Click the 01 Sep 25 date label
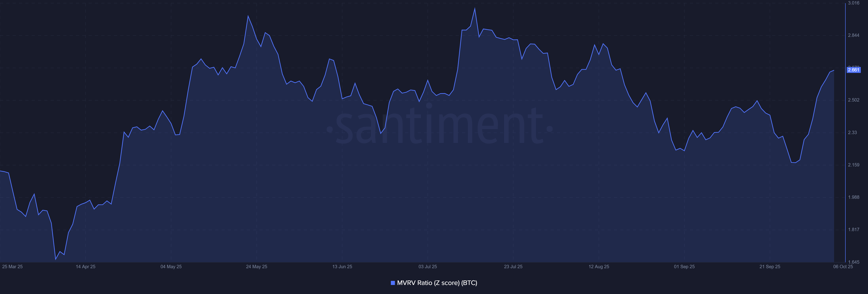The height and width of the screenshot is (294, 868). pos(684,267)
